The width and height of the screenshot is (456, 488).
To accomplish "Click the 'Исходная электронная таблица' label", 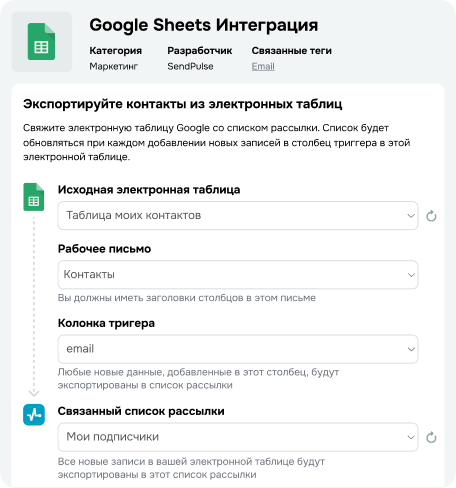I will click(x=149, y=190).
